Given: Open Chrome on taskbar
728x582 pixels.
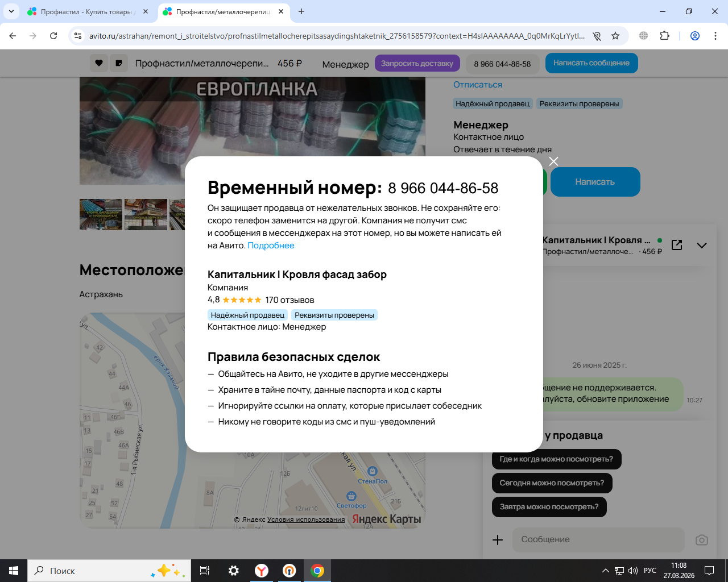Looking at the screenshot, I should tap(317, 571).
